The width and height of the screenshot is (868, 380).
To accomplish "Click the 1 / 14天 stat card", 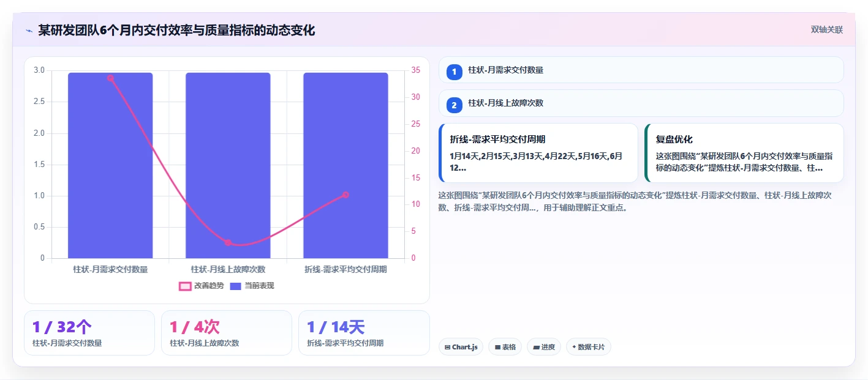I will pyautogui.click(x=364, y=333).
